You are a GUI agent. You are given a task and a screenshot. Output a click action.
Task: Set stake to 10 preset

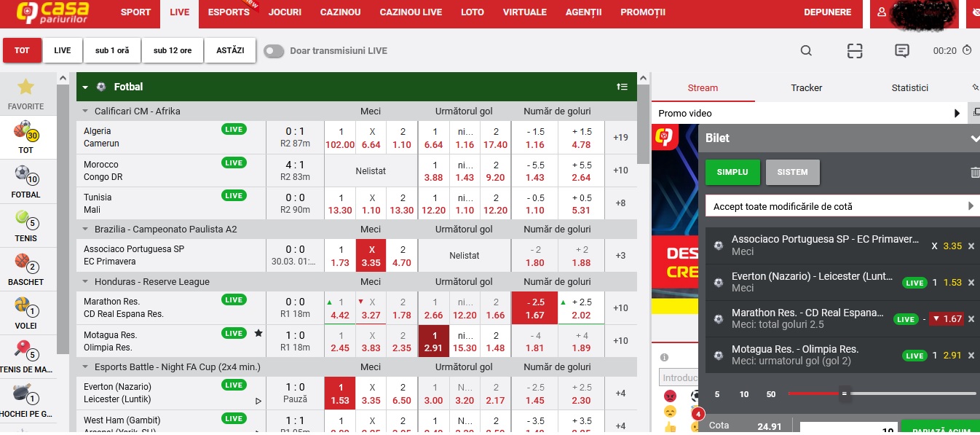[x=744, y=394]
